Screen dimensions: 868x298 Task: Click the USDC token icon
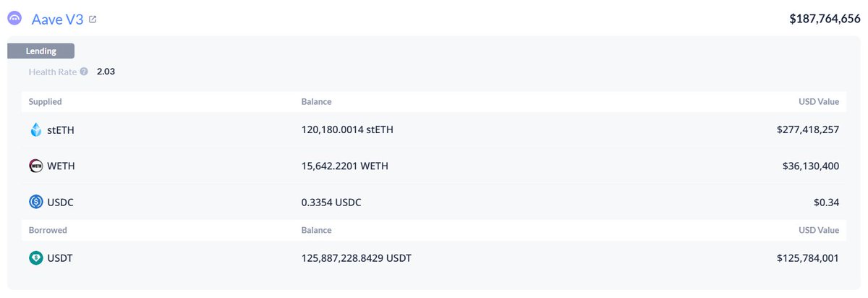[36, 203]
